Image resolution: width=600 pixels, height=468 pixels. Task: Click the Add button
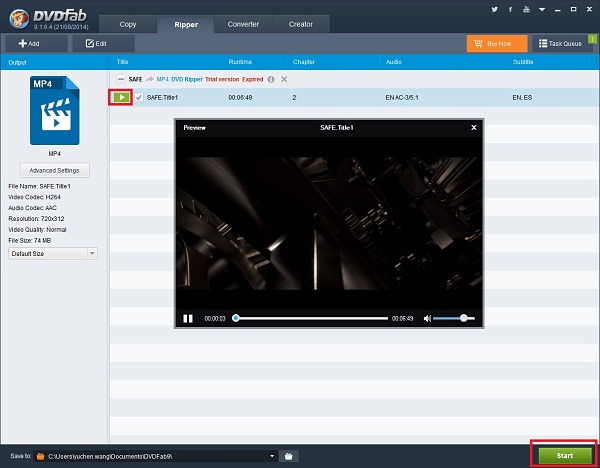coord(36,44)
